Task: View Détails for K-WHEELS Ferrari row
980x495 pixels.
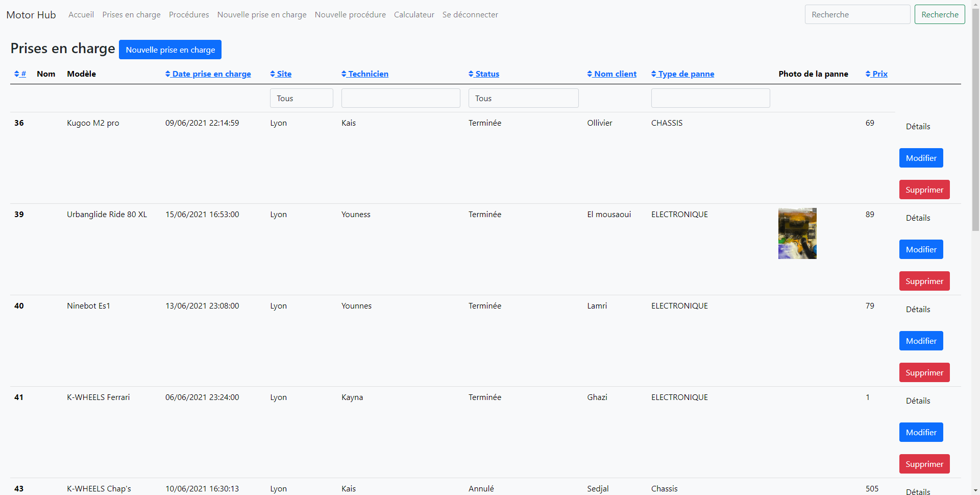Action: pos(918,401)
